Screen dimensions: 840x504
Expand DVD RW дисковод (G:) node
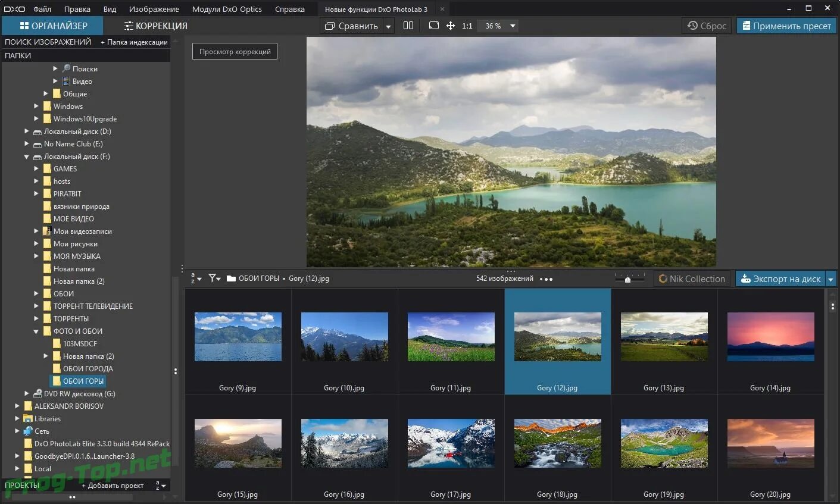tap(27, 393)
